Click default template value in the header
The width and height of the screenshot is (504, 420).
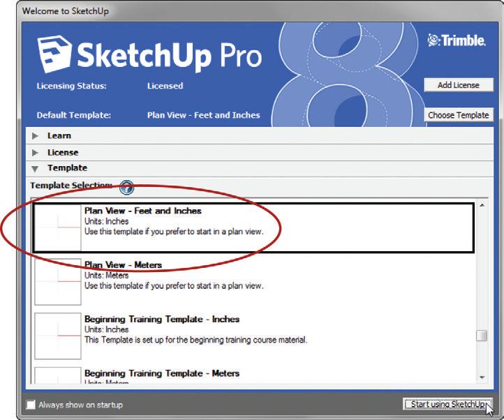[204, 115]
